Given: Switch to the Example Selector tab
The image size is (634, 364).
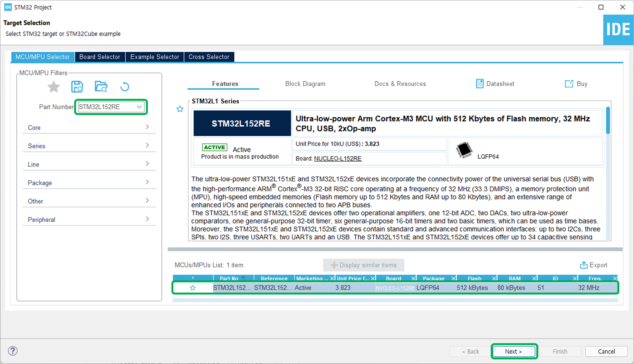Looking at the screenshot, I should (154, 57).
